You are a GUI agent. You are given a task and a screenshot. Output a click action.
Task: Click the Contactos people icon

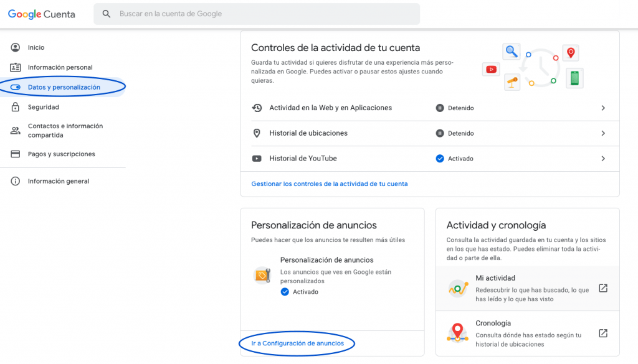15,131
